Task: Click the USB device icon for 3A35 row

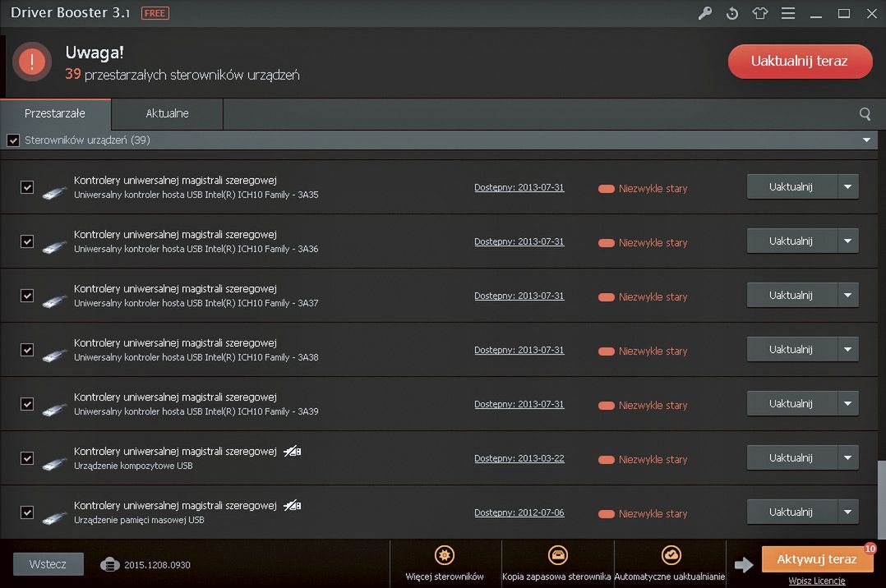Action: pos(54,192)
